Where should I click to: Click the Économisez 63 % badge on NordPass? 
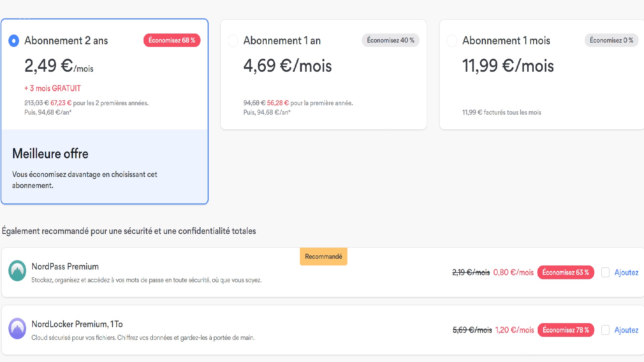(566, 273)
